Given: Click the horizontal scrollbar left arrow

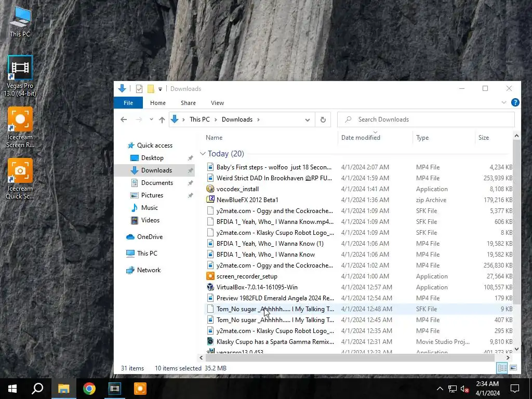Looking at the screenshot, I should (x=201, y=357).
